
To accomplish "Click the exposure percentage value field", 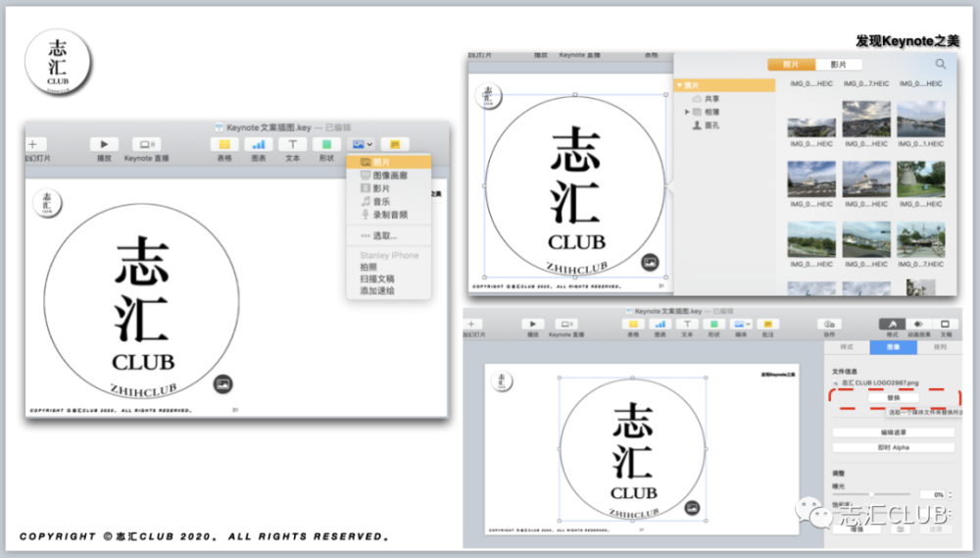I will pyautogui.click(x=933, y=495).
